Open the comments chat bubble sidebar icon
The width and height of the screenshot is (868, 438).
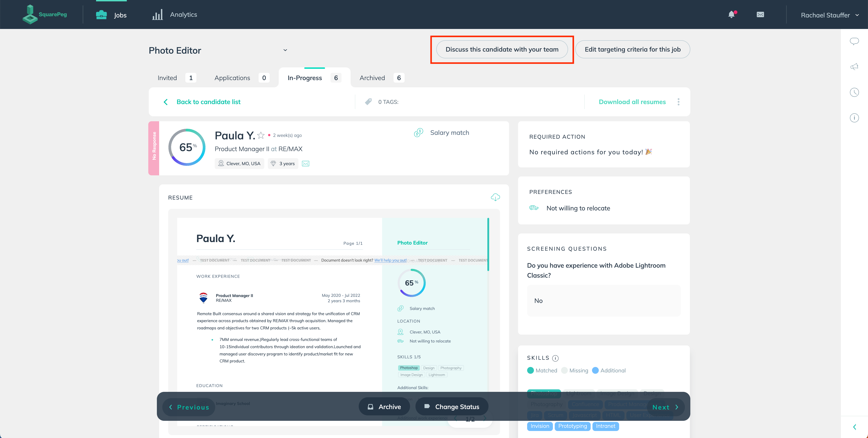[854, 41]
